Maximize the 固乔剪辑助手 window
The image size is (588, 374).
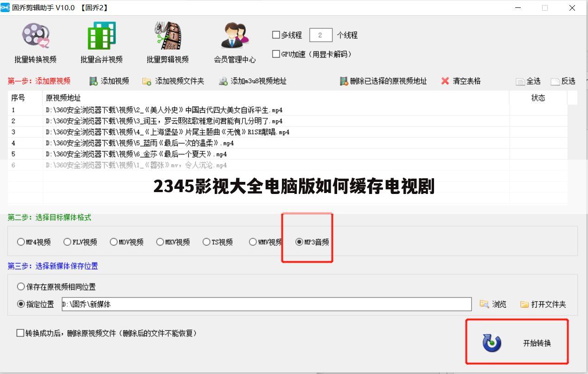(545, 8)
